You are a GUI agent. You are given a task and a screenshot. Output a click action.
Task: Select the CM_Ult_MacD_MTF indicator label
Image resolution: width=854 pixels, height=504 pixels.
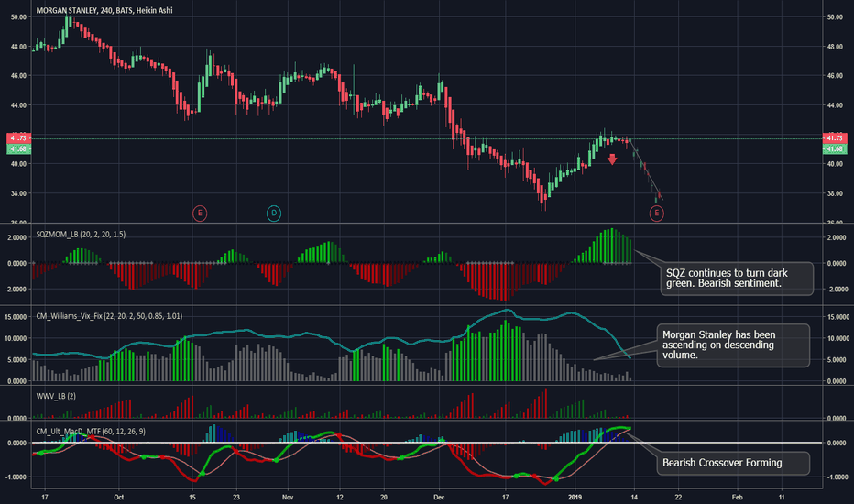91,432
